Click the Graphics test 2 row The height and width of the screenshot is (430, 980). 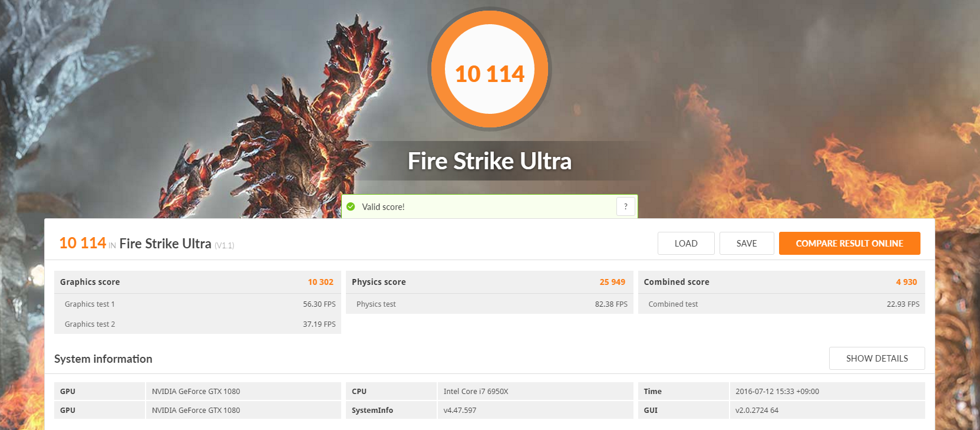tap(197, 324)
